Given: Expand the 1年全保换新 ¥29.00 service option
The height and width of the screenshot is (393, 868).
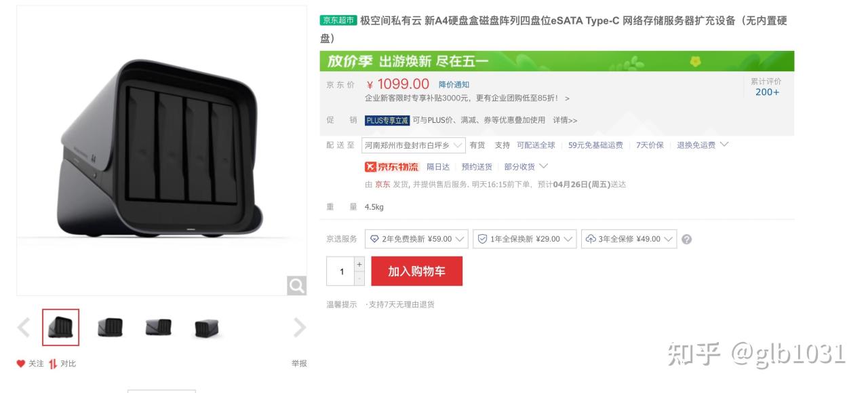Looking at the screenshot, I should point(524,239).
